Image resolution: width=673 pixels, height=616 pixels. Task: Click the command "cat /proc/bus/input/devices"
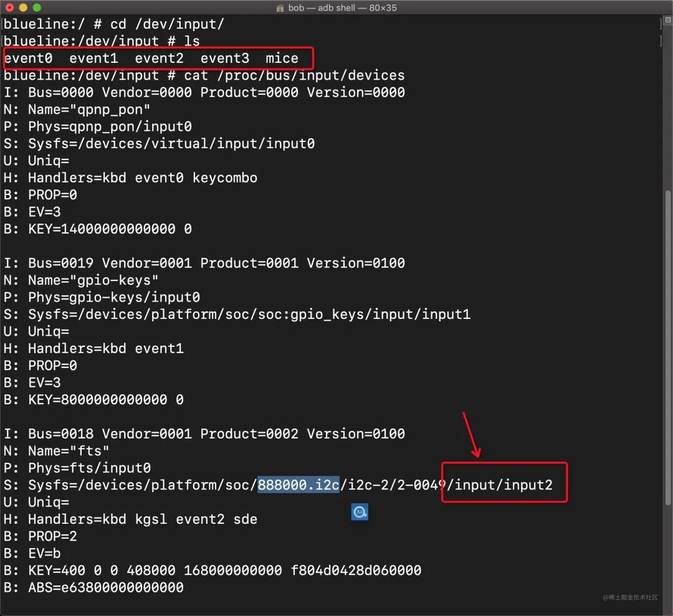294,75
